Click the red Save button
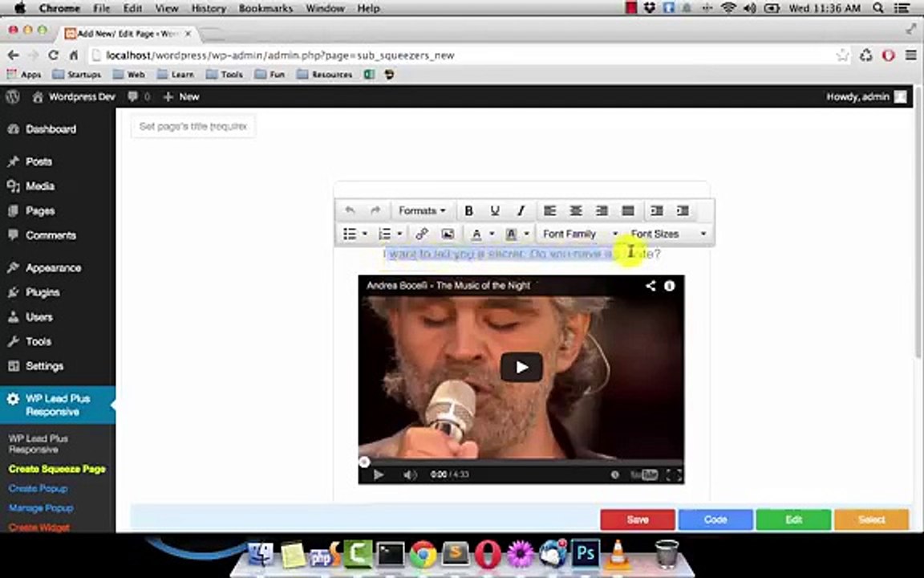The width and height of the screenshot is (924, 578). (x=638, y=519)
